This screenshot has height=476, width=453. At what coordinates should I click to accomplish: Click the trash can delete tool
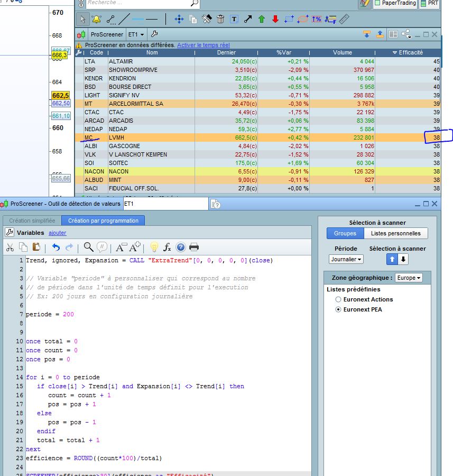click(x=220, y=20)
